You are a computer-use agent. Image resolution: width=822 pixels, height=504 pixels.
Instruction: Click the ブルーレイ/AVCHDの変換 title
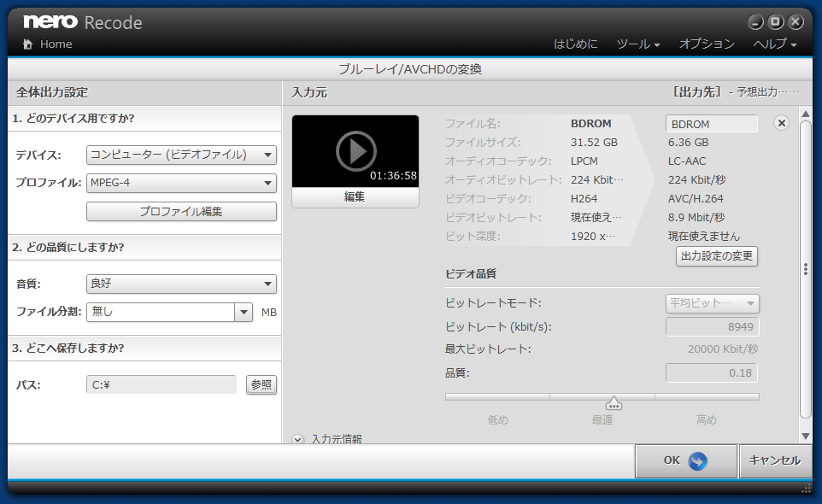pyautogui.click(x=410, y=69)
